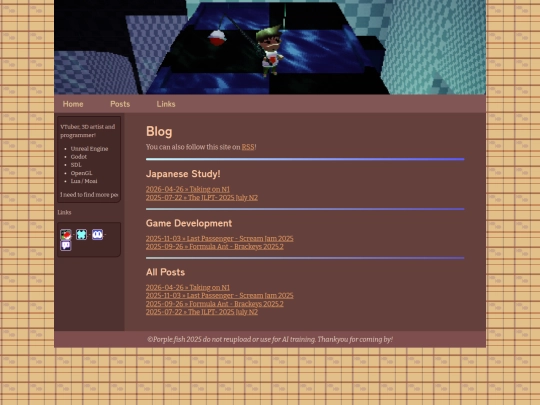
Task: Click the 'I need to find more' sidebar text
Action: [x=89, y=195]
